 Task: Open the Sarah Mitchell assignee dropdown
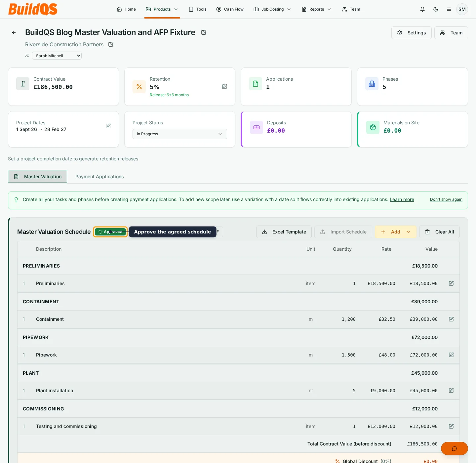click(57, 56)
